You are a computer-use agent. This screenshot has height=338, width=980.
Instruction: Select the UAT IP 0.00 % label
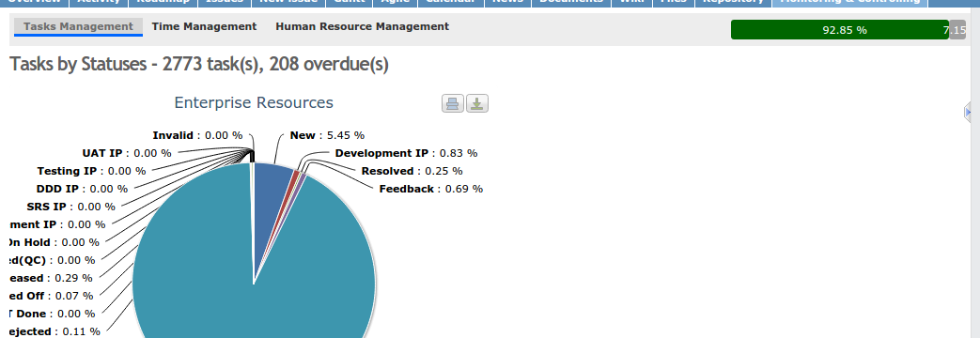[x=127, y=153]
